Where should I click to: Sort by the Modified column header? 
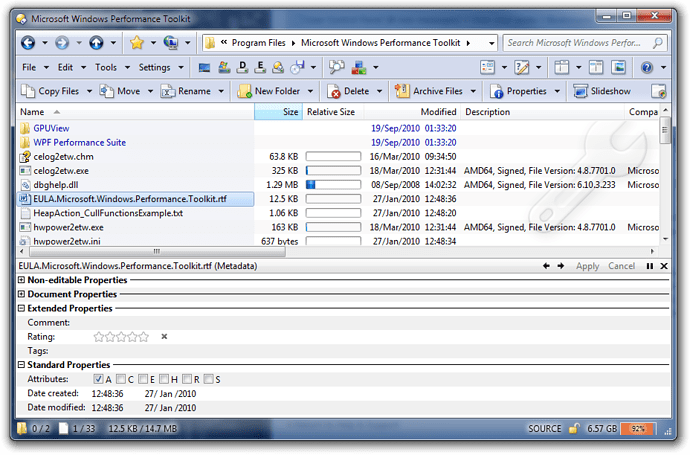point(412,112)
